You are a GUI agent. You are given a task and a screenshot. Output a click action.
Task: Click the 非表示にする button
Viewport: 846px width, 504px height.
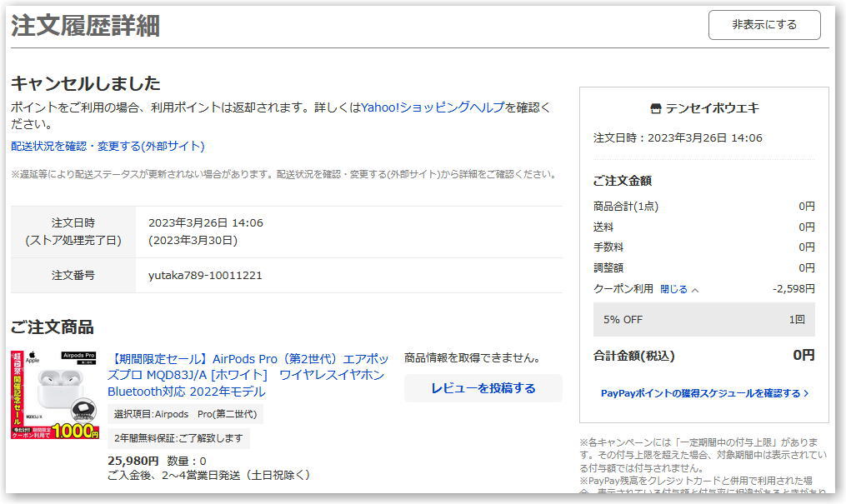[764, 25]
